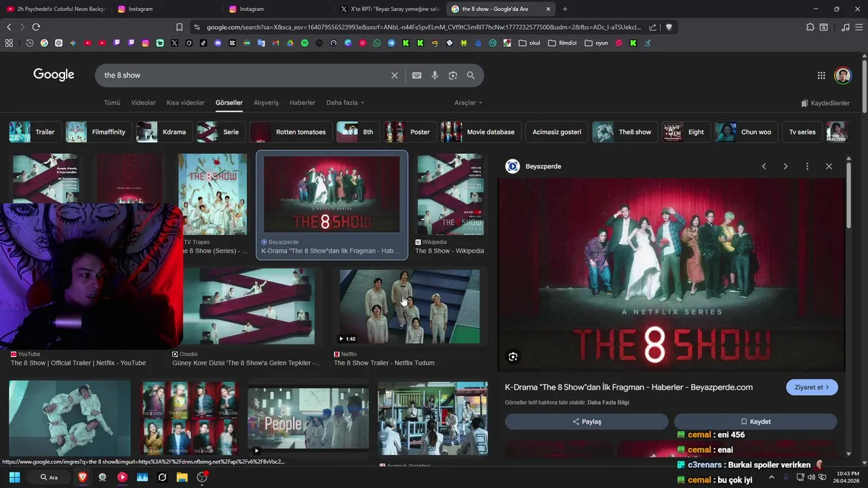This screenshot has height=488, width=868.
Task: Open Kaydedilenler saved items link
Action: point(825,103)
